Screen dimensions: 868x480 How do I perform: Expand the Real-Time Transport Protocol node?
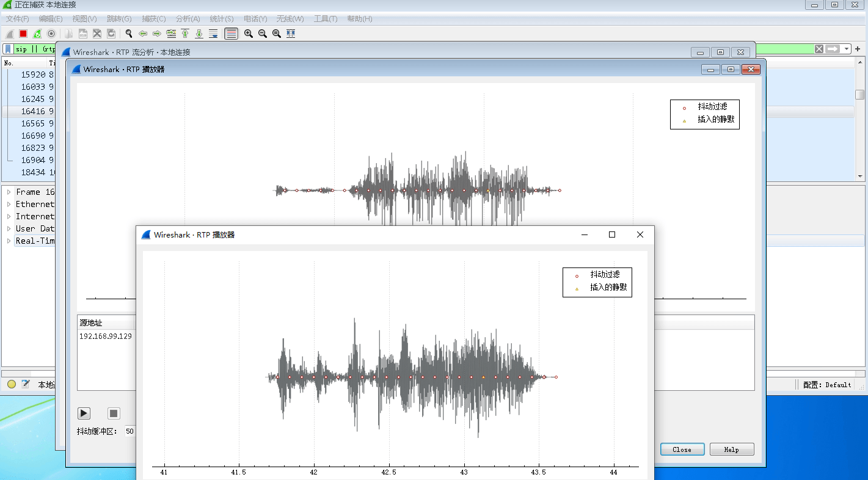(x=9, y=241)
